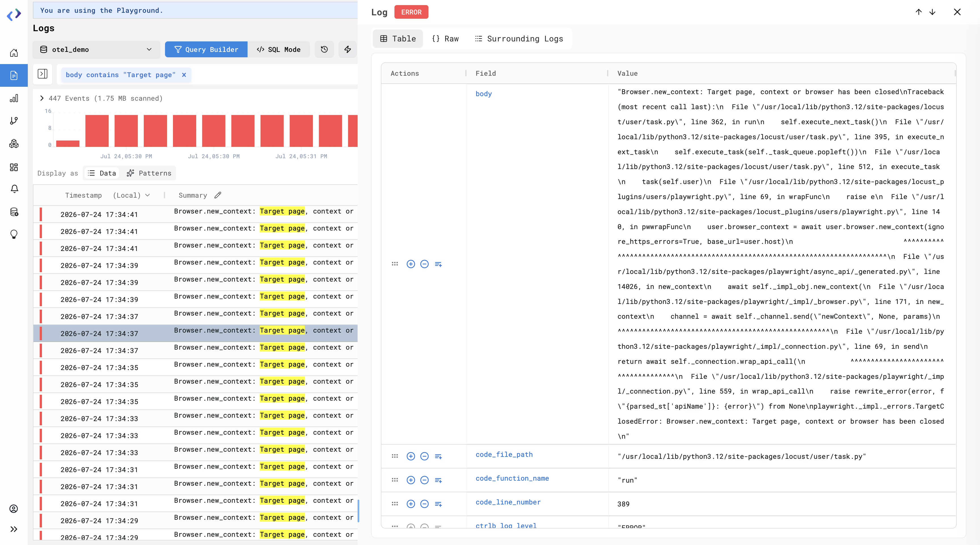The height and width of the screenshot is (545, 980).
Task: Edit the Summary column with pencil icon
Action: [217, 195]
